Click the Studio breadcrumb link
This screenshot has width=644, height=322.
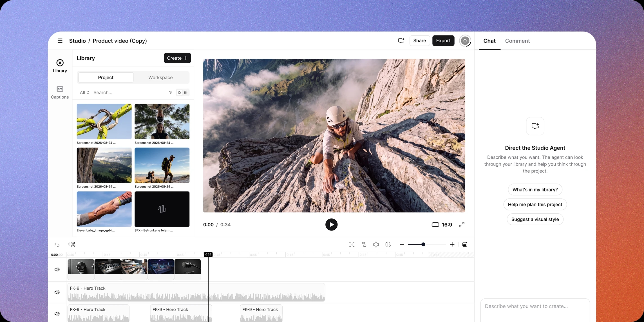(77, 41)
